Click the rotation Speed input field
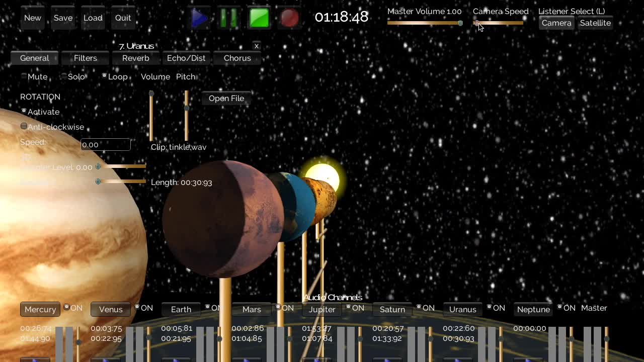The height and width of the screenshot is (362, 644). tap(106, 145)
